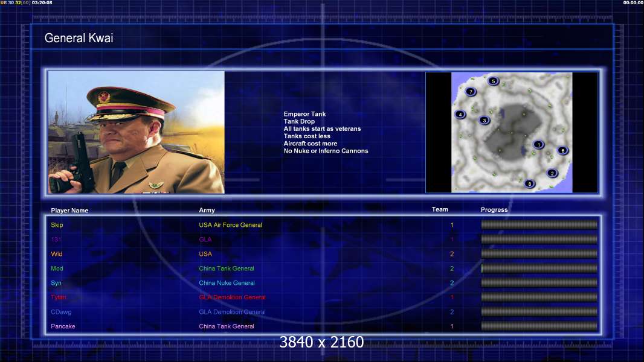Click Skip's team number

(452, 225)
